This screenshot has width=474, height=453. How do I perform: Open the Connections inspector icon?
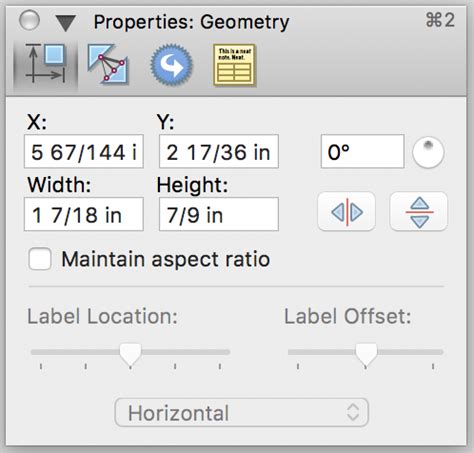tap(108, 64)
